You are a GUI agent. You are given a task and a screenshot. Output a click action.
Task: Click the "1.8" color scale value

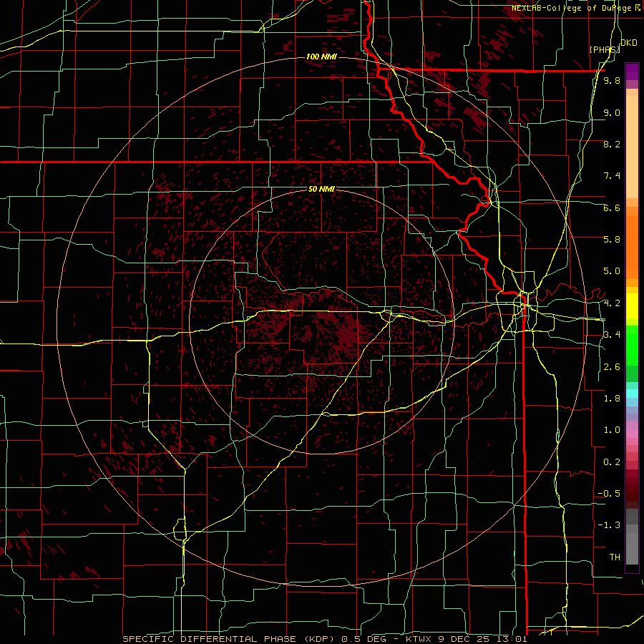(x=612, y=399)
